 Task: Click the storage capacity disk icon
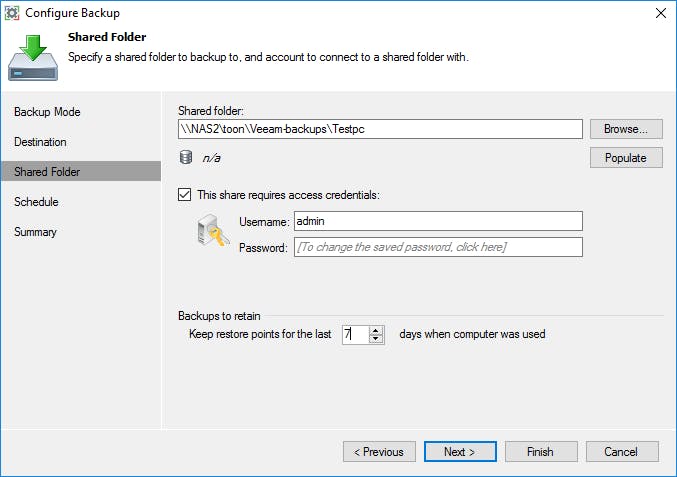tap(185, 157)
